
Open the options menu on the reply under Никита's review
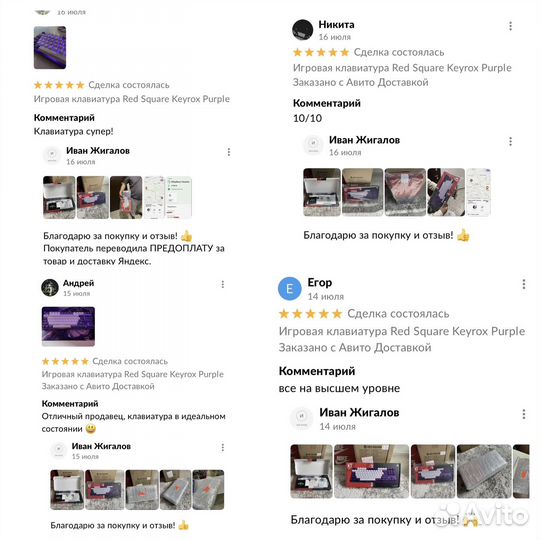(x=510, y=142)
